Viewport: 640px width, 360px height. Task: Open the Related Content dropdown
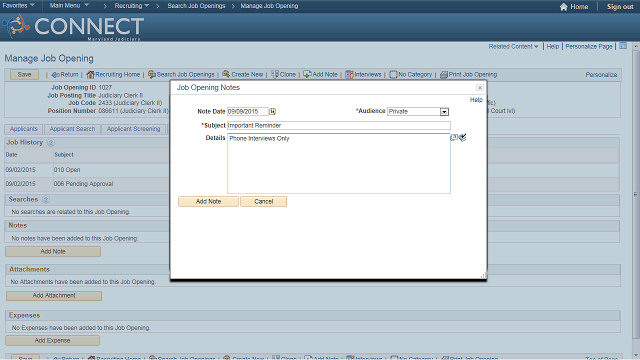(x=513, y=47)
